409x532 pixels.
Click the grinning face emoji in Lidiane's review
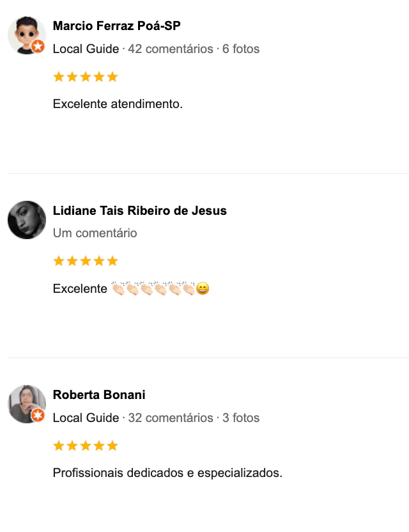203,289
